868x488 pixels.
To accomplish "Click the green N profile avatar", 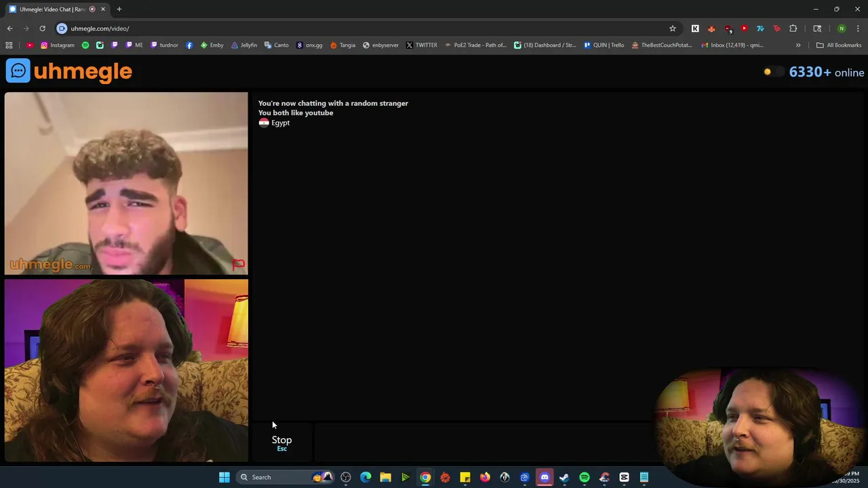I will [x=842, y=28].
